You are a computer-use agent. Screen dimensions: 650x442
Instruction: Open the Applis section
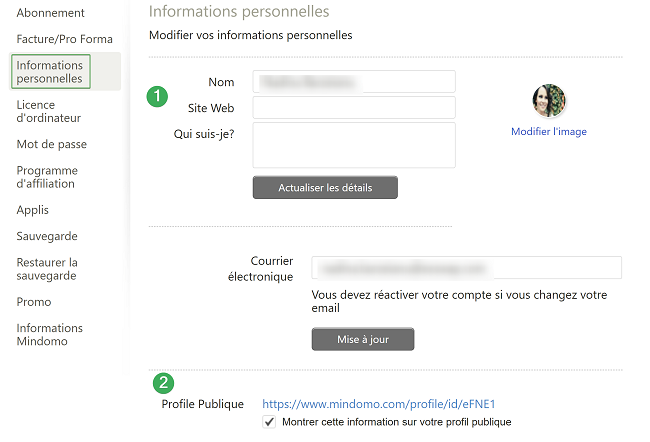tap(32, 210)
